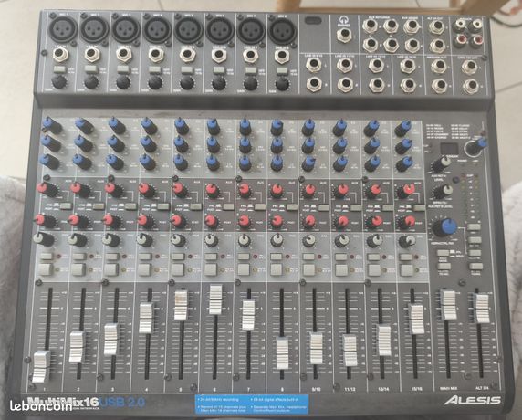Toggle channel 1 mute button

pyautogui.click(x=47, y=257)
